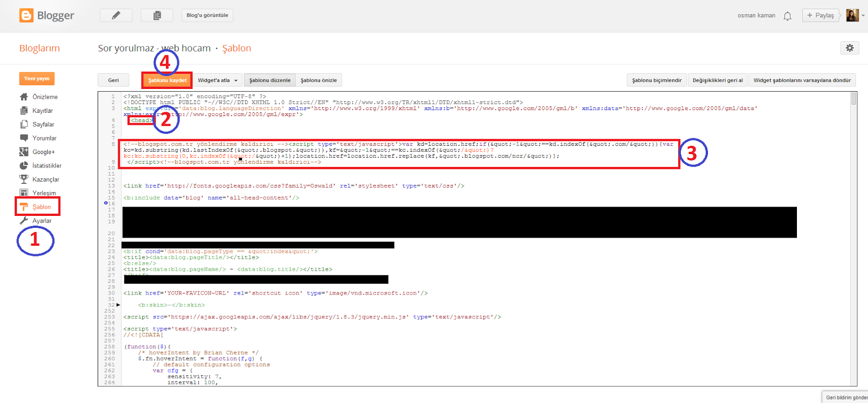Click the Şablon breadcrumb link
Screen dimensions: 868x403
(x=237, y=48)
